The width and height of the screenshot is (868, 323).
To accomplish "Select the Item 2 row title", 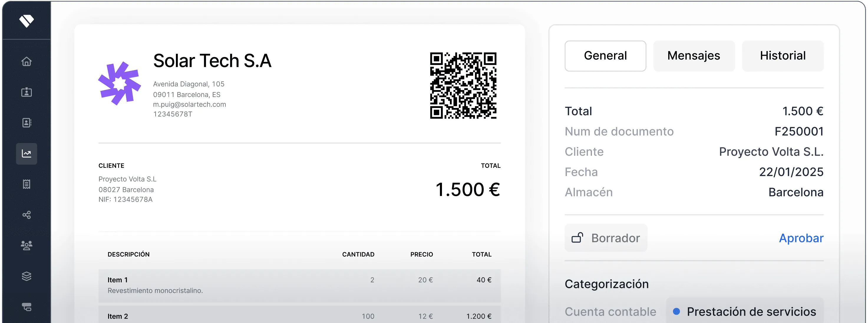I will point(118,316).
